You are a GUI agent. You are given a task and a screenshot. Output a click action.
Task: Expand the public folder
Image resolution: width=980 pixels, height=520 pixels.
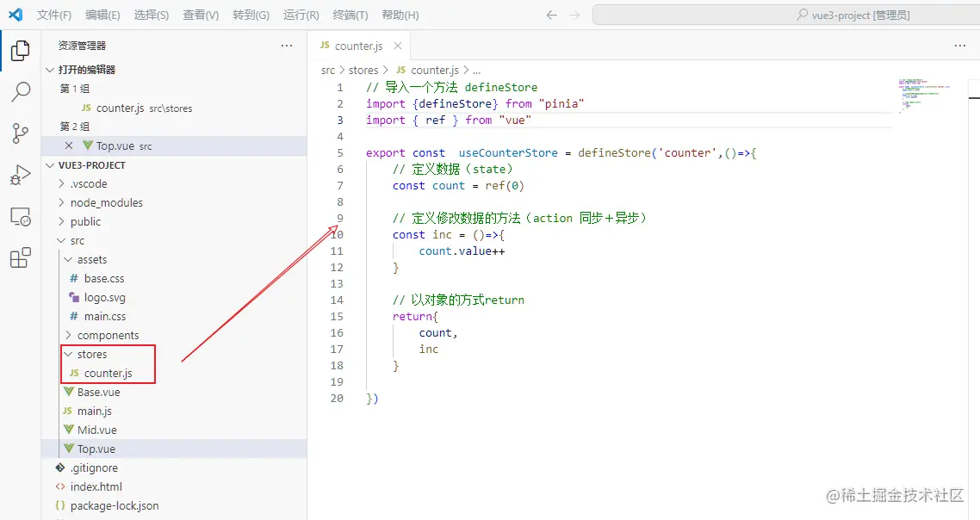61,221
